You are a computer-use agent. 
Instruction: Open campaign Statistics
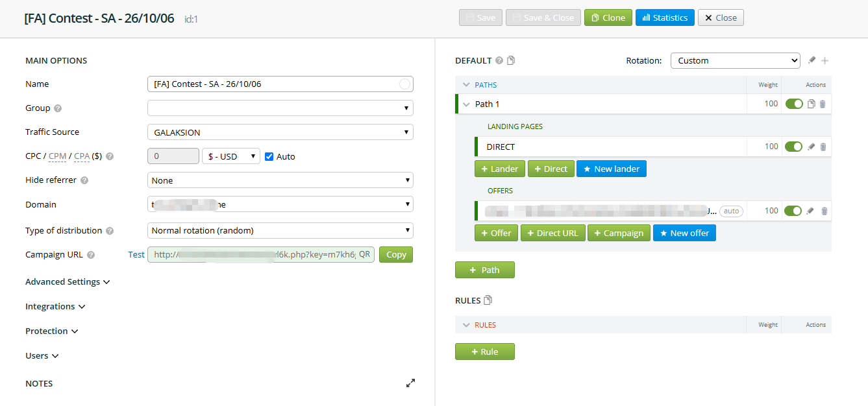pyautogui.click(x=665, y=18)
